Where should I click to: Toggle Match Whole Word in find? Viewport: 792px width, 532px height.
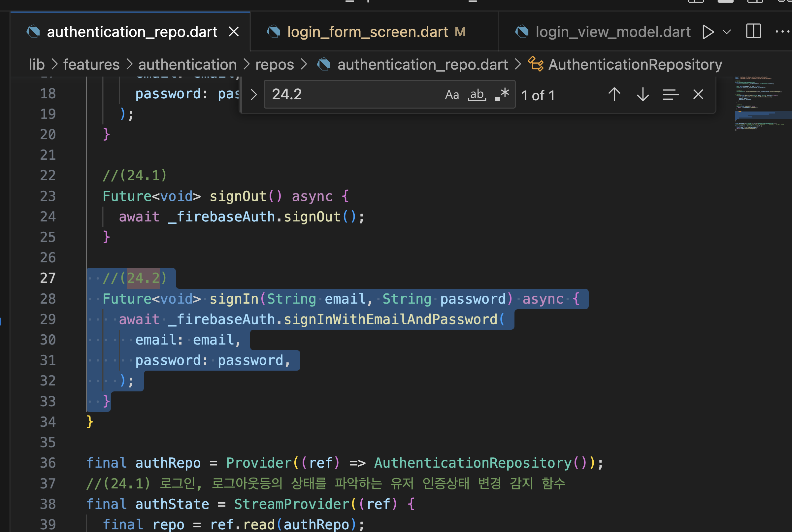(x=477, y=95)
